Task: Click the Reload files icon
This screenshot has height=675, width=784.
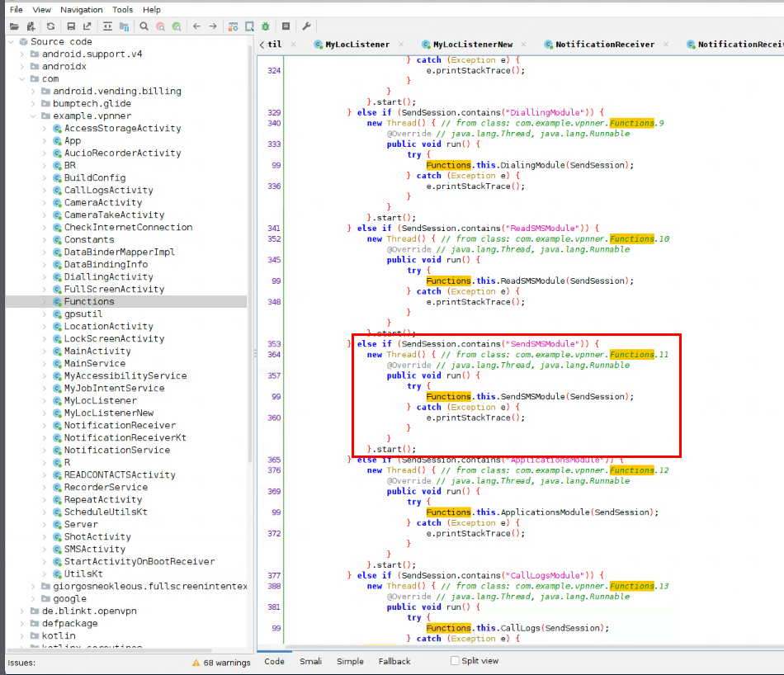Action: tap(51, 26)
